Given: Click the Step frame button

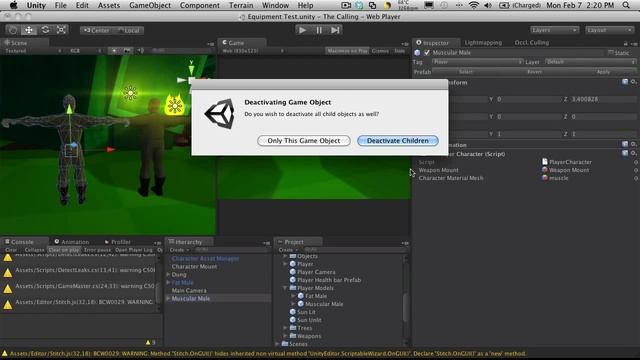Looking at the screenshot, I should pyautogui.click(x=335, y=30).
